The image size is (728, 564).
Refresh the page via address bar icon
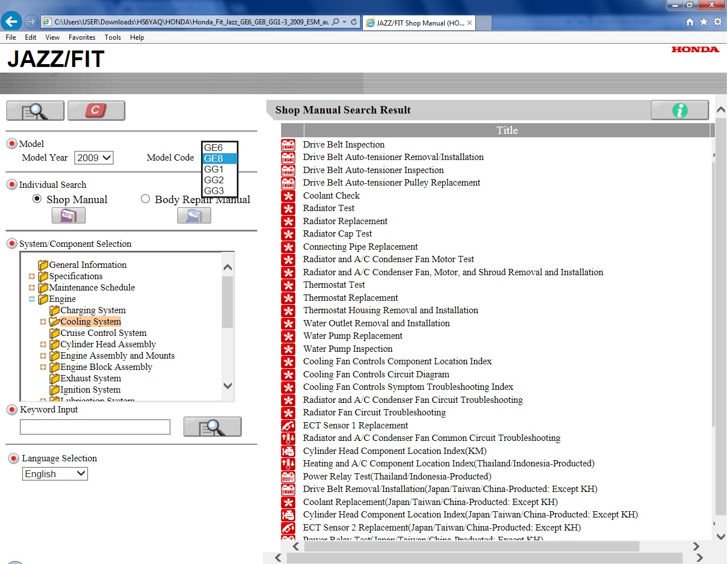(354, 22)
